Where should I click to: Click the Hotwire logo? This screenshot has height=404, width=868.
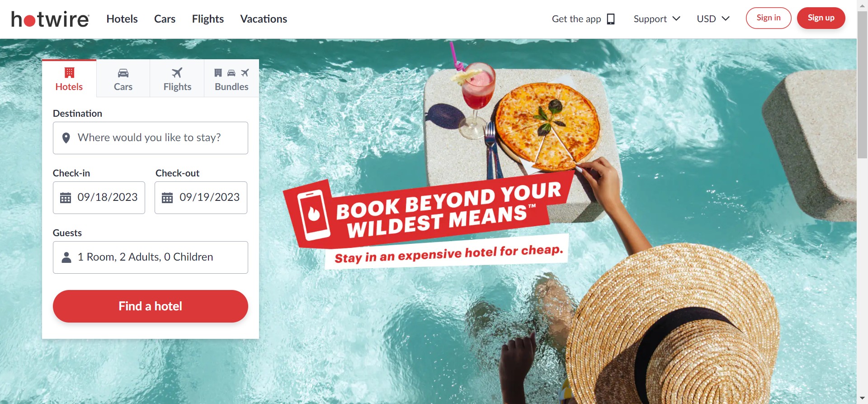[50, 19]
